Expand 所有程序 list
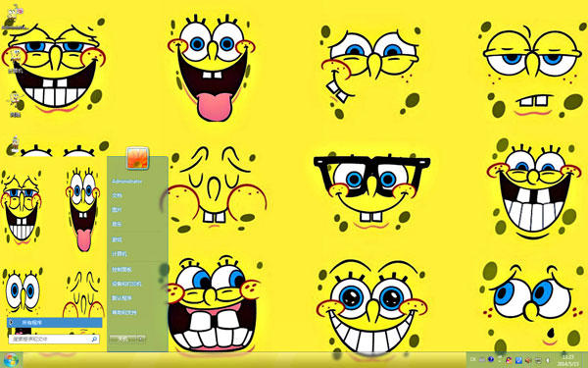Image resolution: width=588 pixels, height=368 pixels. click(x=54, y=323)
